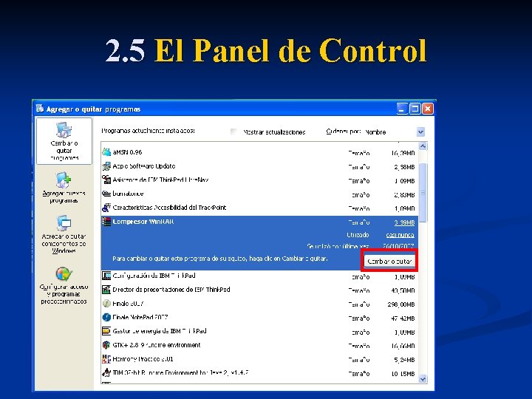Click the Finale NotePad 2007 icon
This screenshot has height=399, width=532.
tap(106, 317)
